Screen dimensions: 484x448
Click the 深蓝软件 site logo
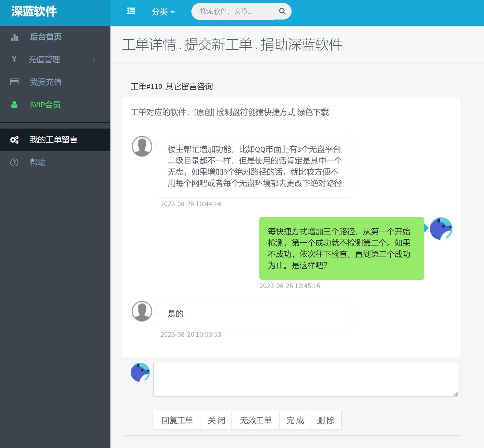pyautogui.click(x=34, y=11)
